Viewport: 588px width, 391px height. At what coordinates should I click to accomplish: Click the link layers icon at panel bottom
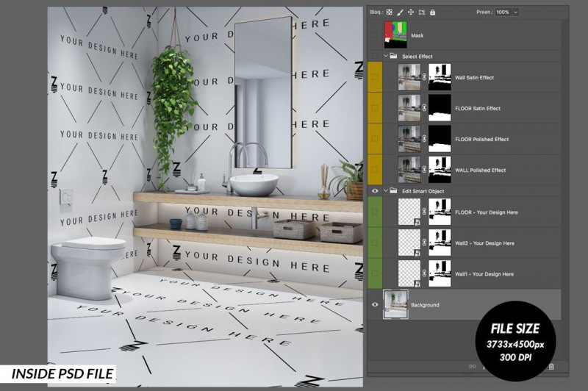(x=472, y=366)
